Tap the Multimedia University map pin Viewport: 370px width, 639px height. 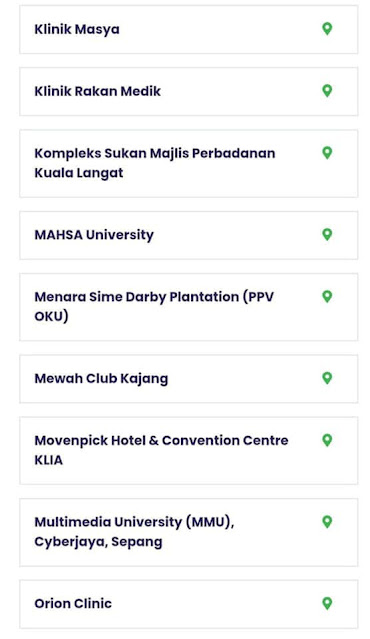tap(327, 522)
